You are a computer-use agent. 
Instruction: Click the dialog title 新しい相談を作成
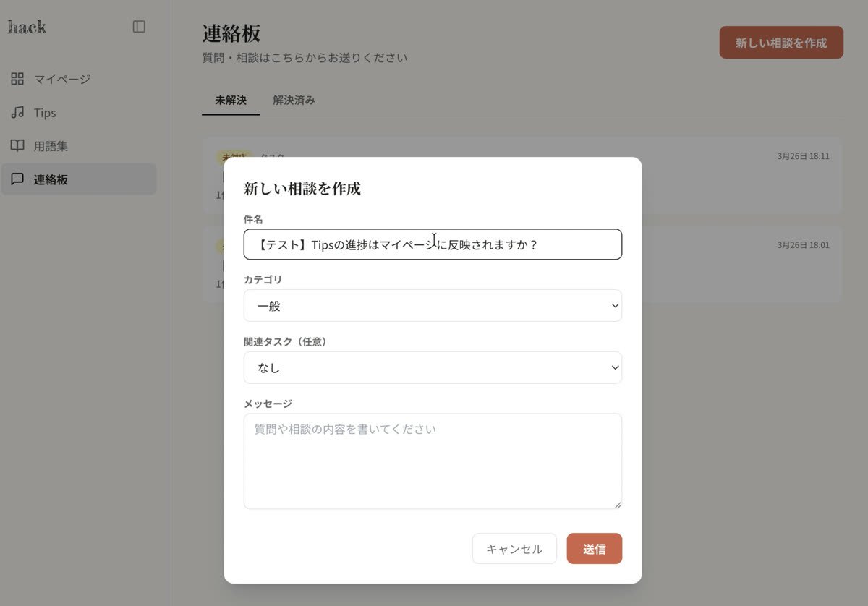pyautogui.click(x=302, y=189)
